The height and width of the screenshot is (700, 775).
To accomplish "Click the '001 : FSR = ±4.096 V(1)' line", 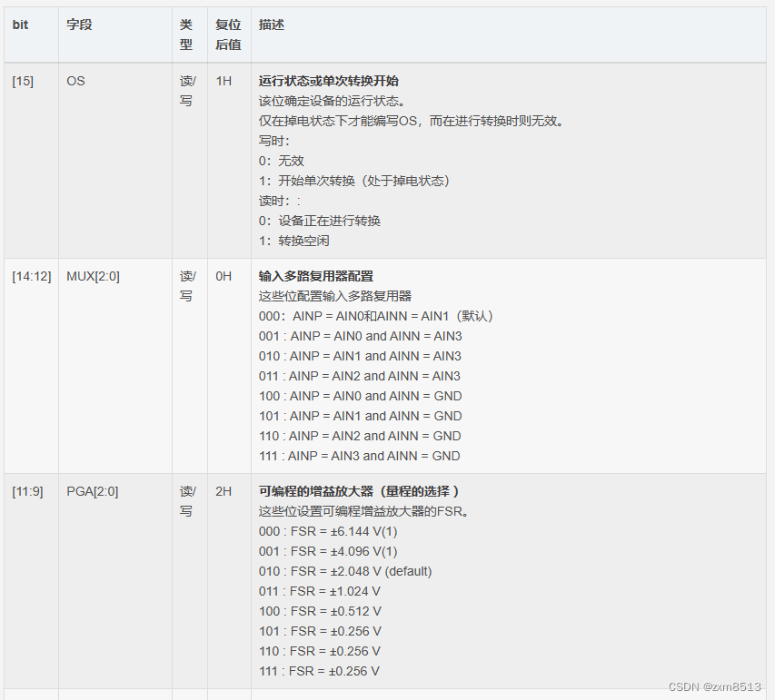I will point(328,551).
